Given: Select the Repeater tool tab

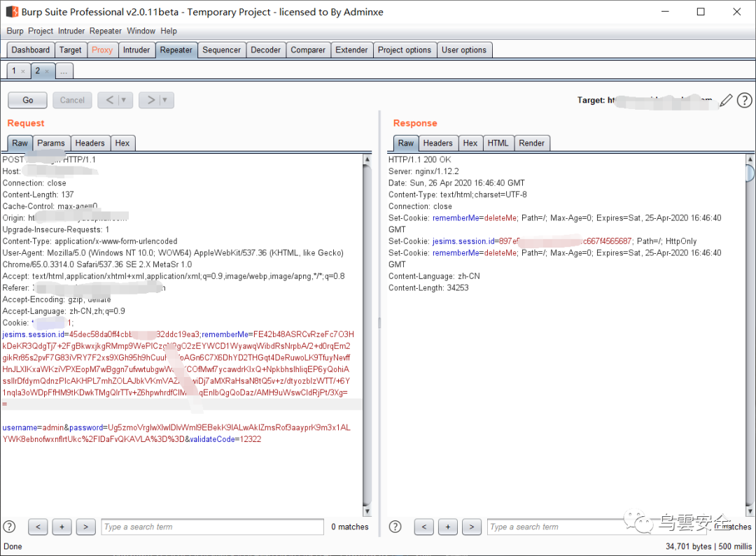Looking at the screenshot, I should pyautogui.click(x=176, y=50).
